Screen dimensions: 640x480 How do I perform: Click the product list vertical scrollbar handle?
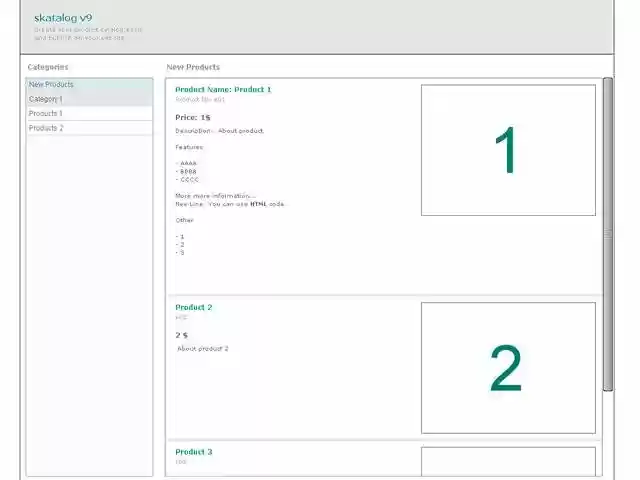pyautogui.click(x=608, y=234)
